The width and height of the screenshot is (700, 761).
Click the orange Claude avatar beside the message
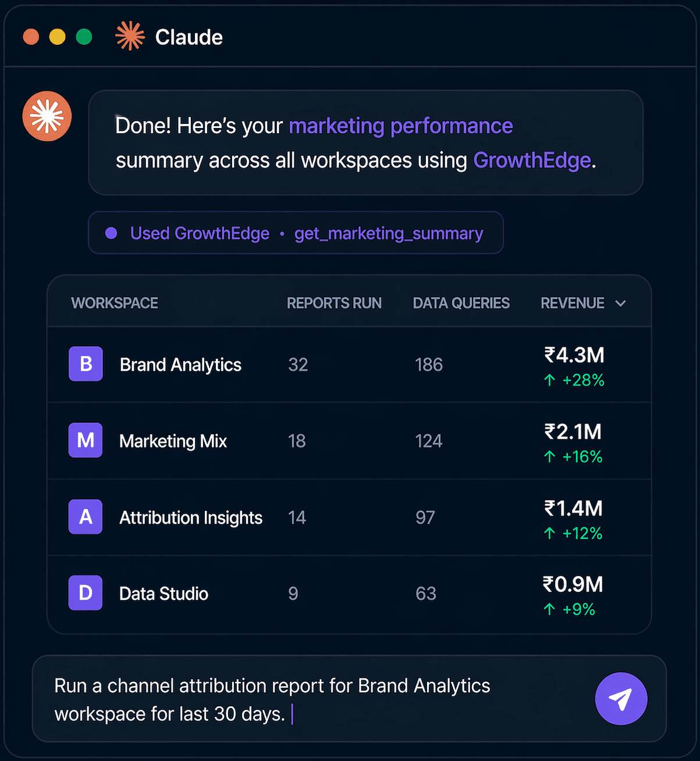point(47,116)
